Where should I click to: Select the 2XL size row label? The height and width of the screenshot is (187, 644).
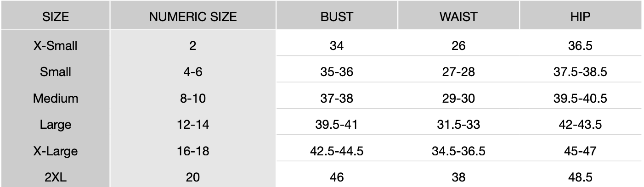point(55,177)
